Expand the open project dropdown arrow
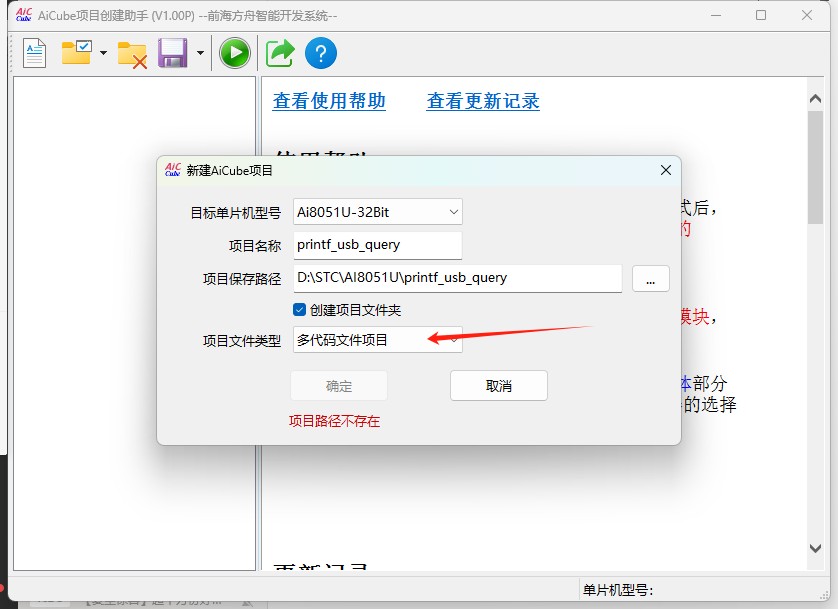Image resolution: width=838 pixels, height=609 pixels. [x=103, y=53]
